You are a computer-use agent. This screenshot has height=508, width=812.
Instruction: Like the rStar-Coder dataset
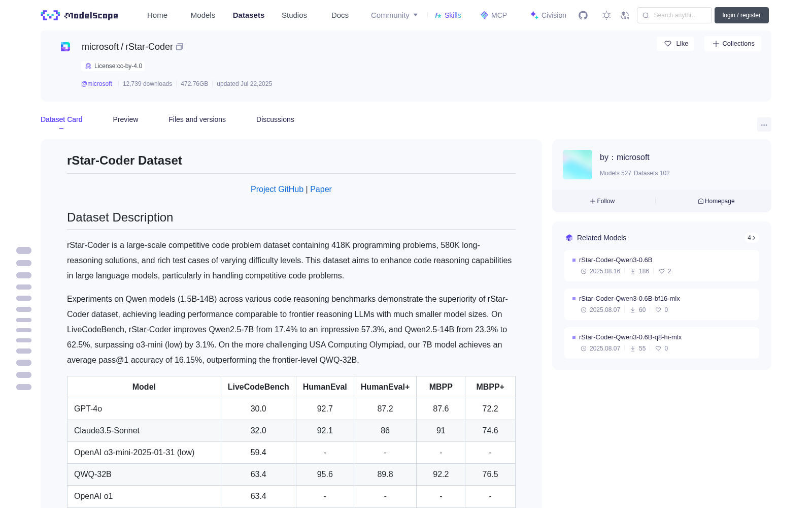676,44
